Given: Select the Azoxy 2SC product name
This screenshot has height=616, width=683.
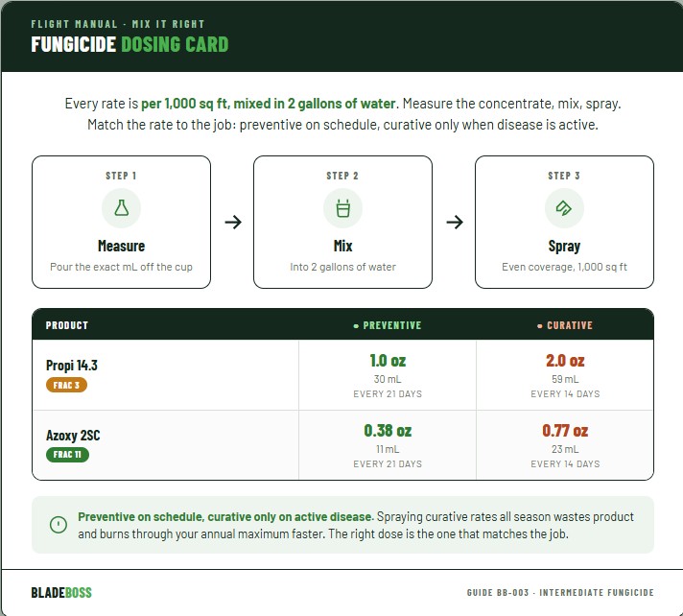Looking at the screenshot, I should [73, 436].
